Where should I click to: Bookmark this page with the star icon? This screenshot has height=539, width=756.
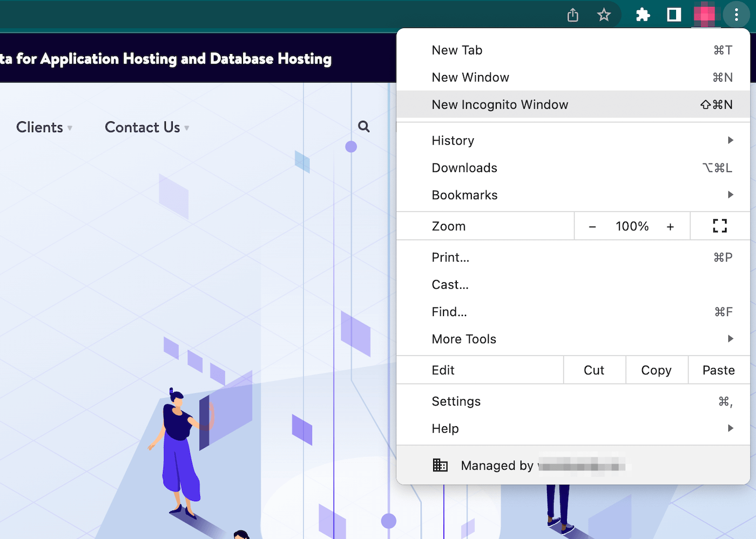pos(604,15)
